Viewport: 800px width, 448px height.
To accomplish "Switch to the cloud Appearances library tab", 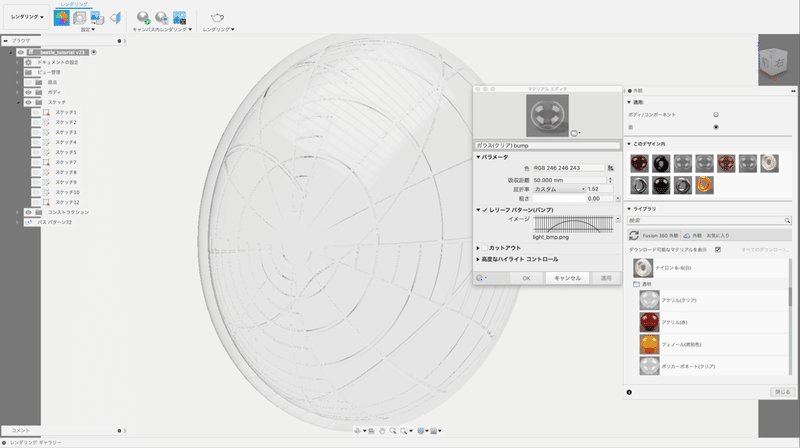I will click(693, 236).
